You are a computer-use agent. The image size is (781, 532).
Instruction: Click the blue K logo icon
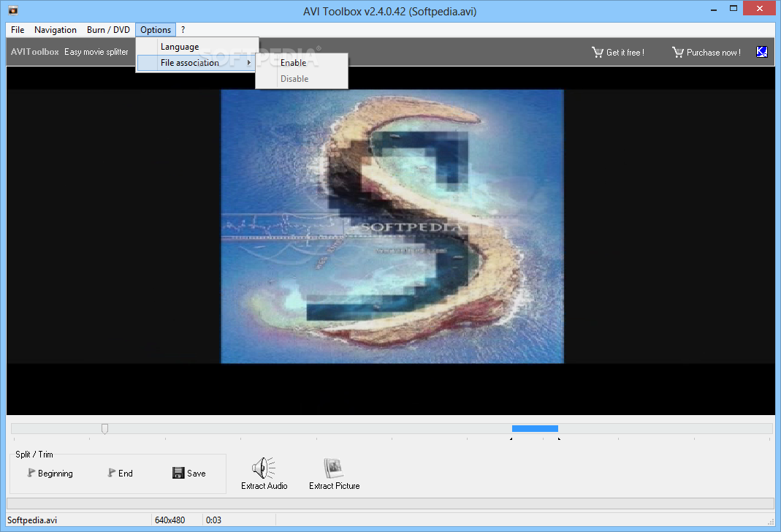point(761,52)
